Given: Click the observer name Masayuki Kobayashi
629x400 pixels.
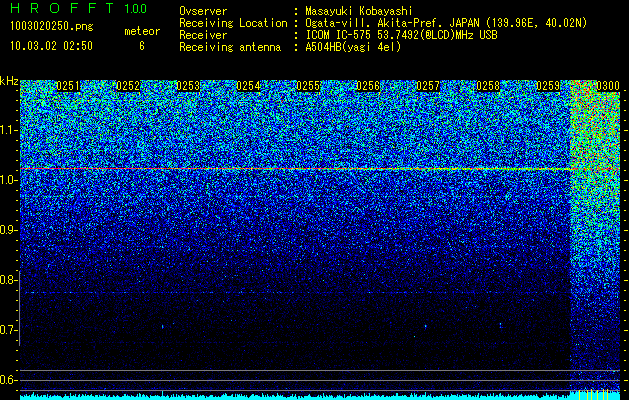Looking at the screenshot, I should 359,11.
